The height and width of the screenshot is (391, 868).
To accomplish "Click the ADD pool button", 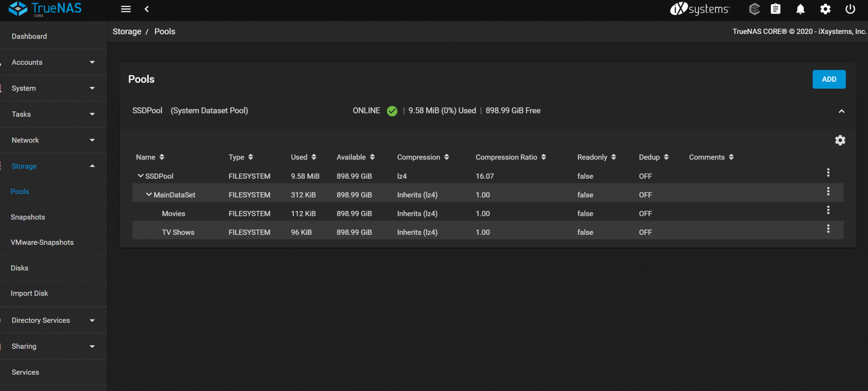I will [829, 79].
